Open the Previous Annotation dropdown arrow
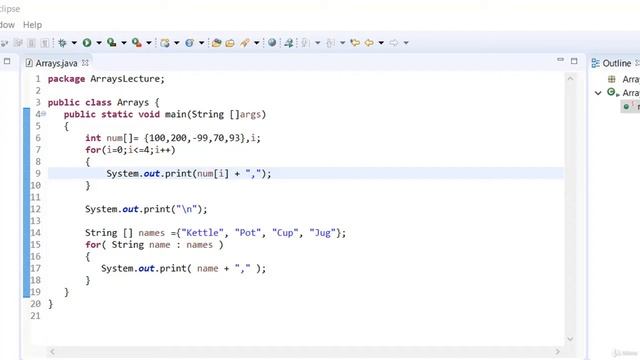The image size is (640, 360). [x=342, y=42]
